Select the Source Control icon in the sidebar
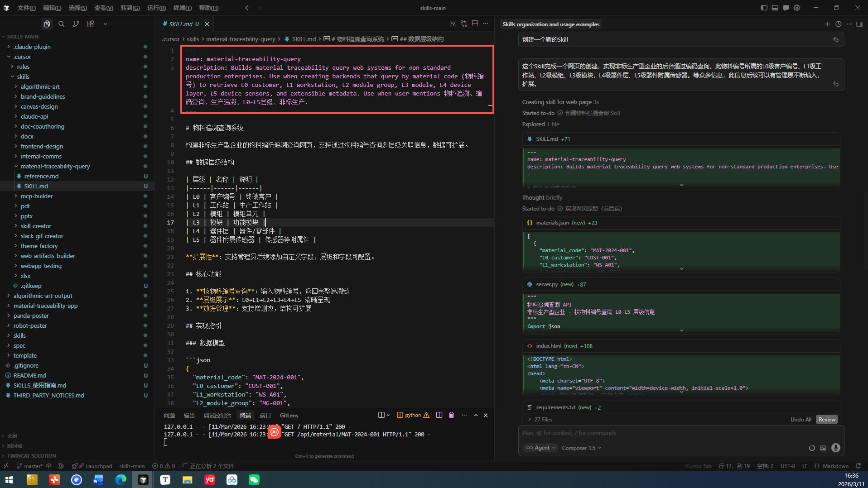Screen dimensions: 868x488 [x=76, y=24]
